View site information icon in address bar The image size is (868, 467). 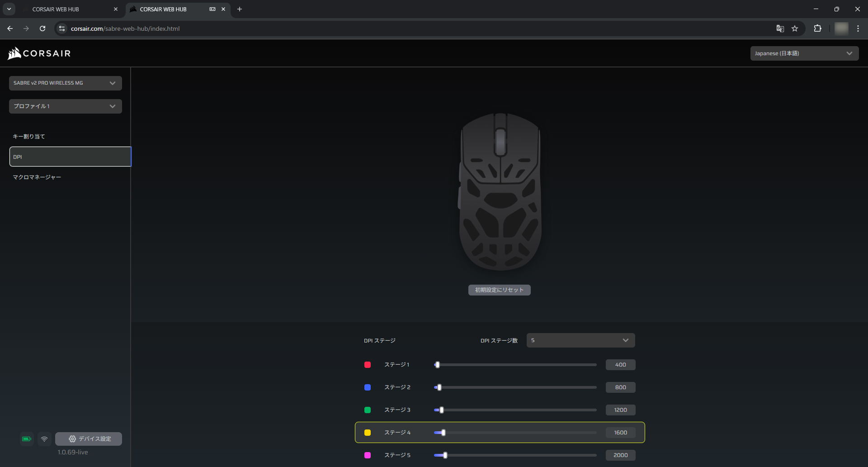coord(62,29)
